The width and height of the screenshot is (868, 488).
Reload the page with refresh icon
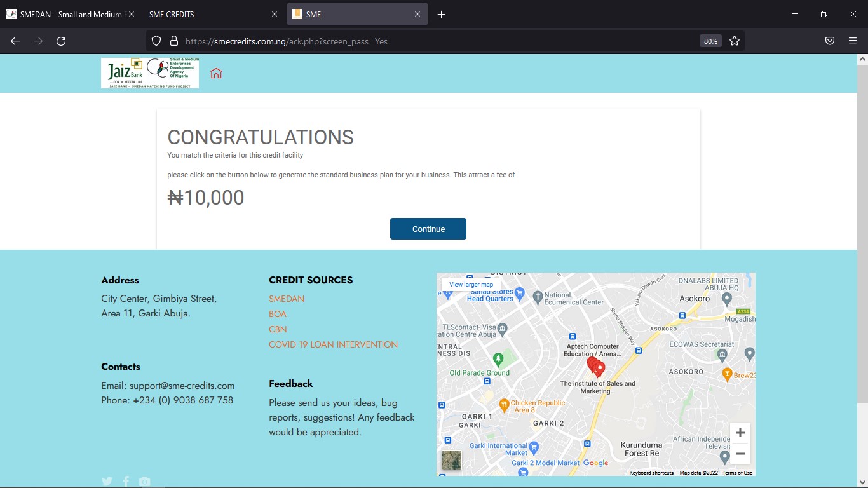coord(61,41)
